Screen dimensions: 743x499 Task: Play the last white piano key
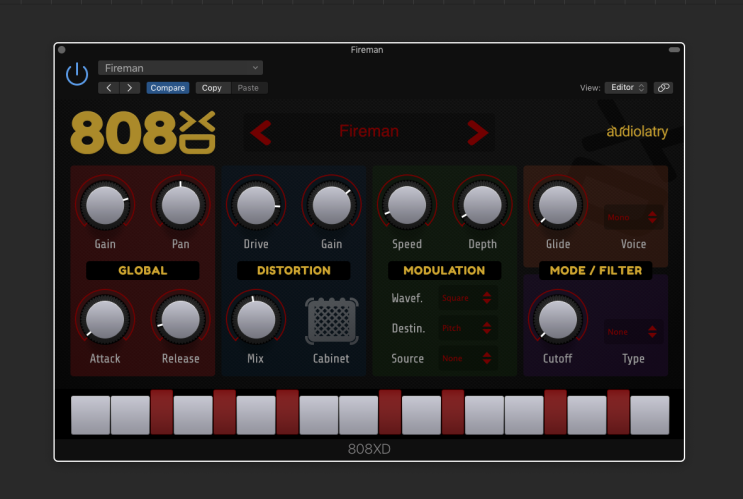coord(650,415)
